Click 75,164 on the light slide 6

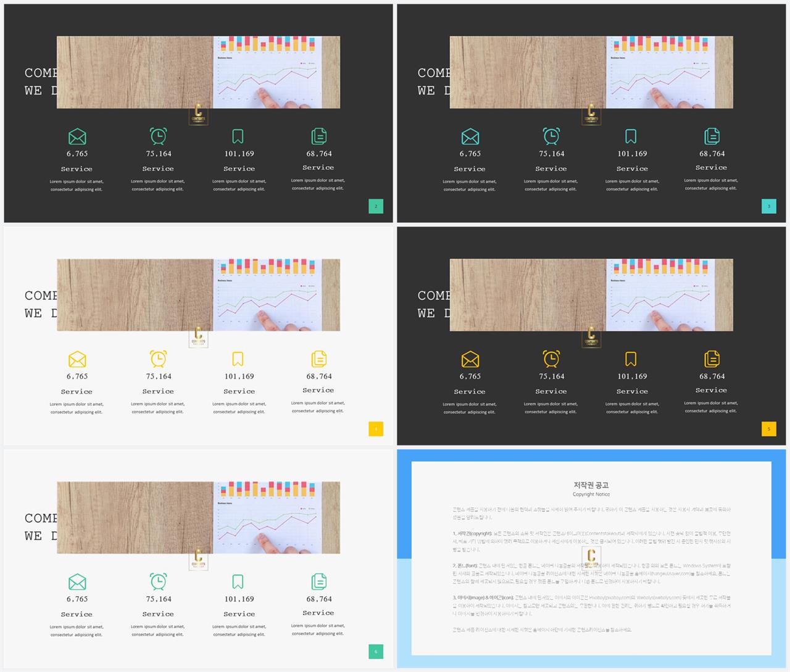159,599
